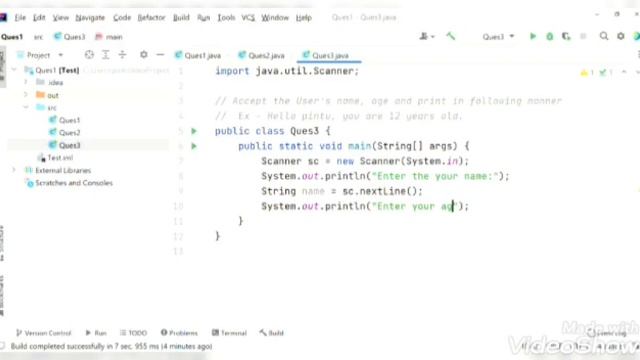This screenshot has width=640, height=360.
Task: Open the VCS menu
Action: 248,18
